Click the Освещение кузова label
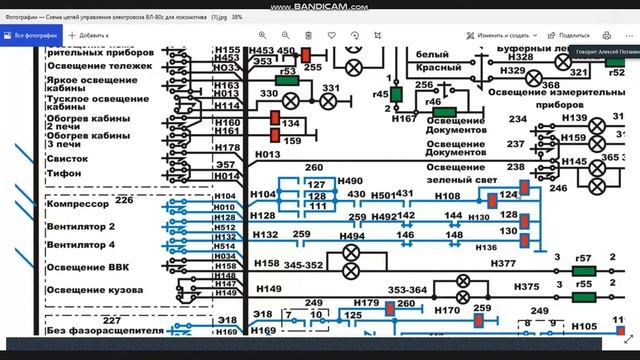The width and height of the screenshot is (640, 360). tap(95, 290)
